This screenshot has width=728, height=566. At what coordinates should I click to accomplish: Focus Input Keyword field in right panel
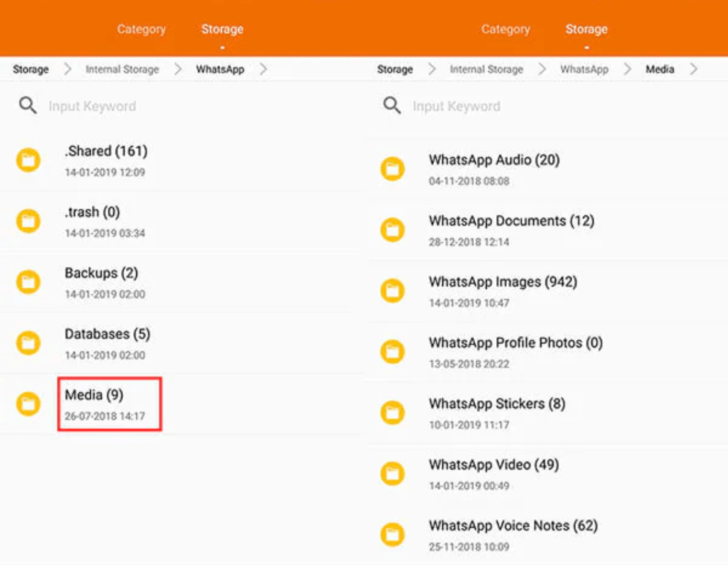click(456, 106)
